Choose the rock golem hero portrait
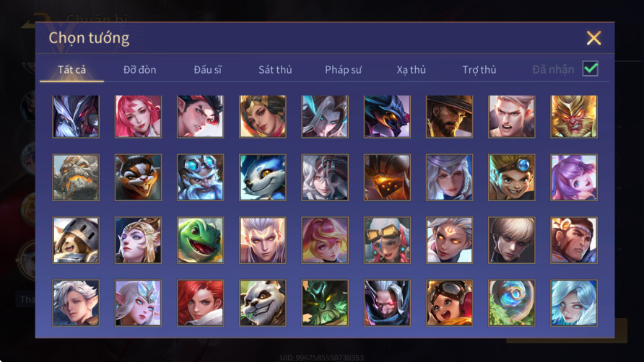The height and width of the screenshot is (362, 644). [76, 177]
